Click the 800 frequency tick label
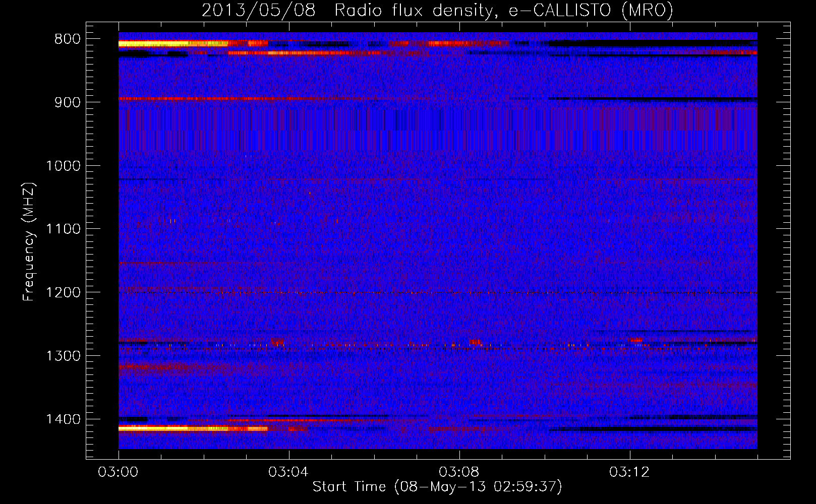 point(68,39)
